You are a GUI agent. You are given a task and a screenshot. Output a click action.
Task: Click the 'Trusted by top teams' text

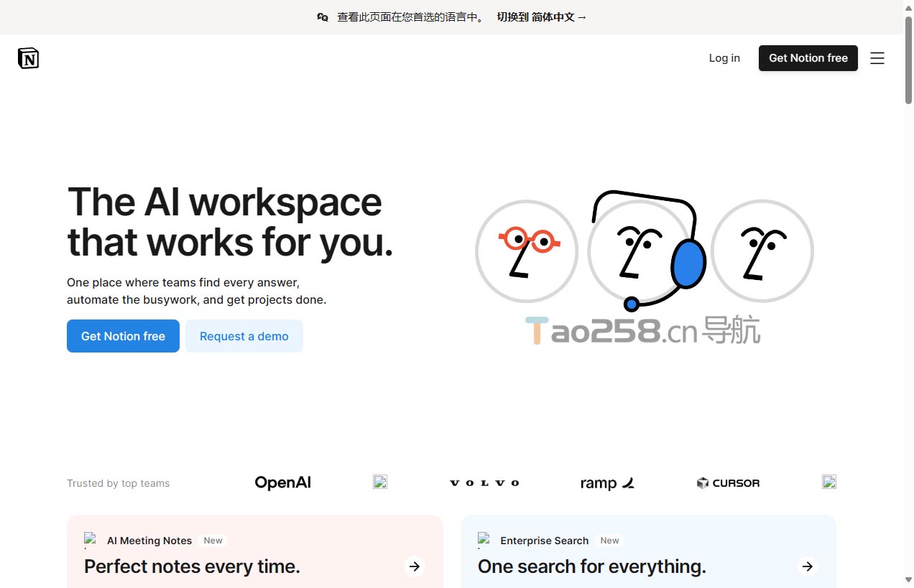coord(119,483)
